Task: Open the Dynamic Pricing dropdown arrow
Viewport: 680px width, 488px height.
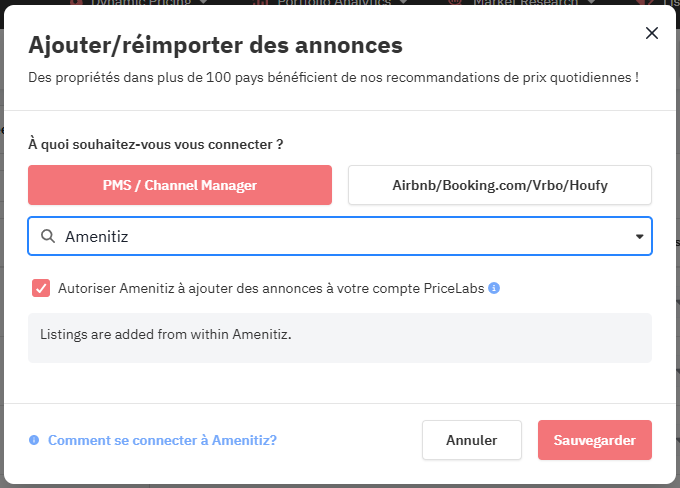Action: pyautogui.click(x=204, y=3)
